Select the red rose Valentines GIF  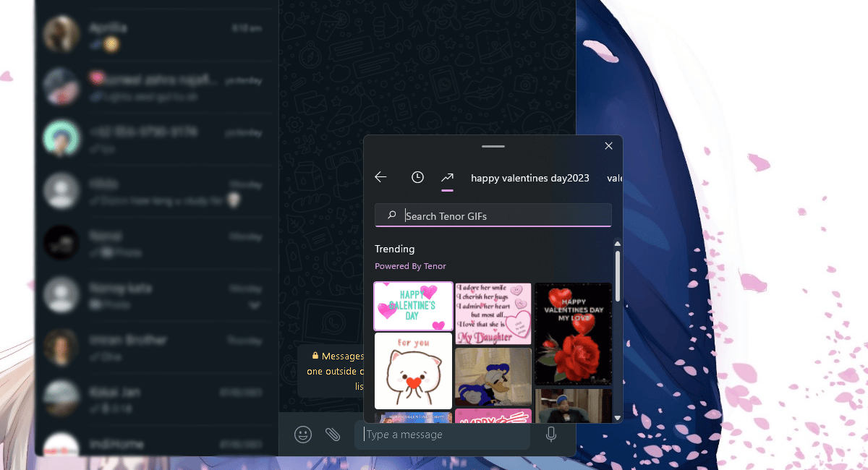573,333
